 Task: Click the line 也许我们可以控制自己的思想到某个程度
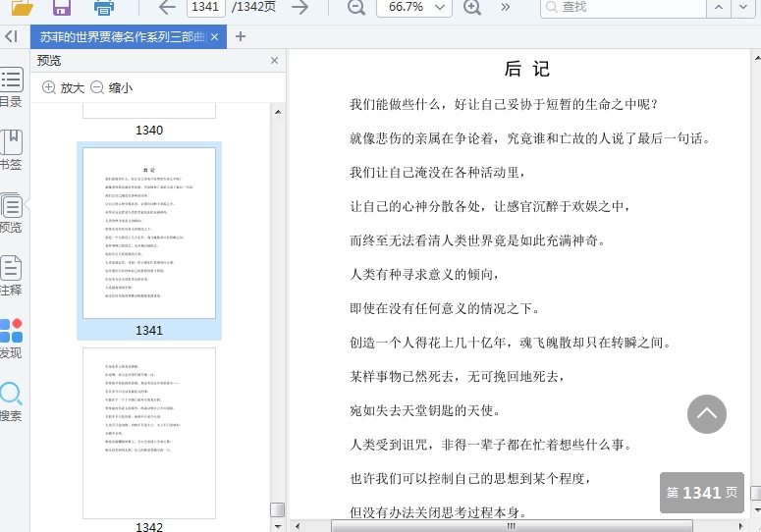470,479
